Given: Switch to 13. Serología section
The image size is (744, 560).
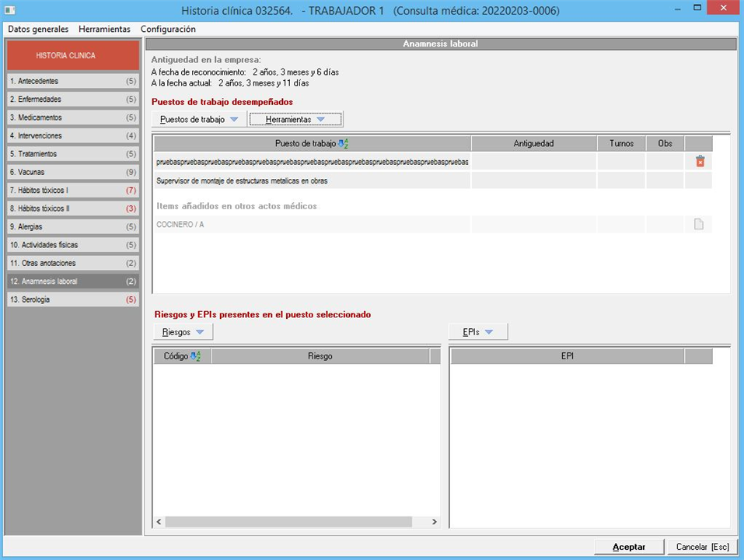Looking at the screenshot, I should tap(73, 299).
